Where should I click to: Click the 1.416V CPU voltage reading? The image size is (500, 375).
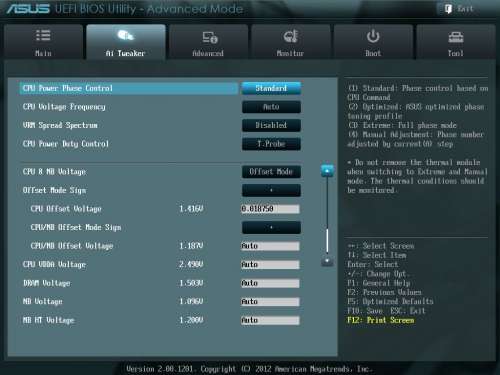click(191, 209)
